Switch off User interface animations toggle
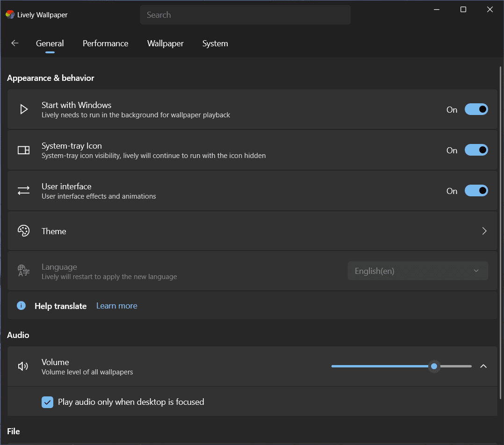The height and width of the screenshot is (445, 504). click(x=476, y=191)
